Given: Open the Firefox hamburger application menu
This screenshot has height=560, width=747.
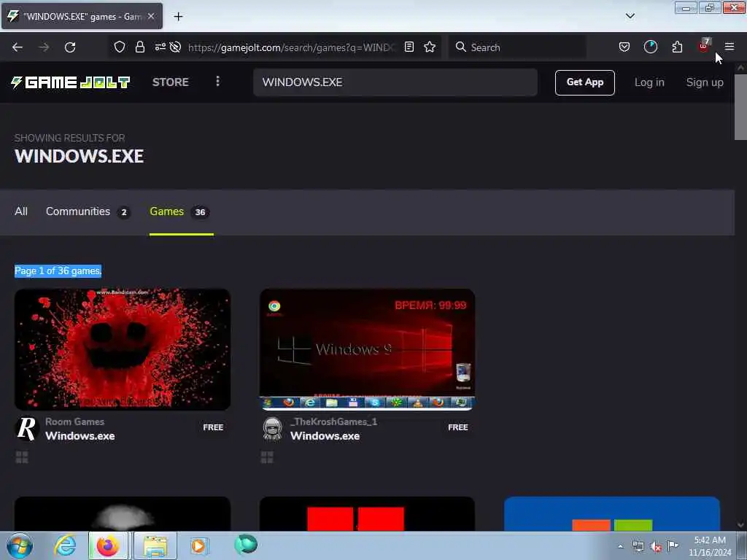Looking at the screenshot, I should pyautogui.click(x=729, y=47).
